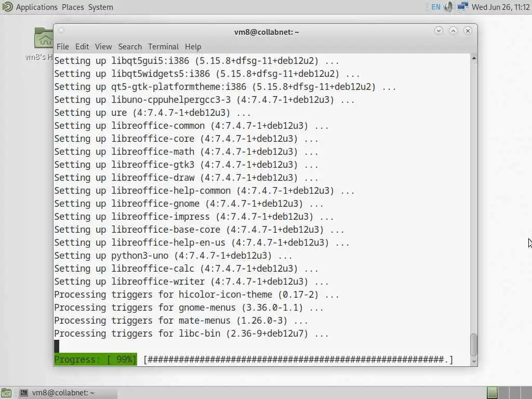
Task: Maximize the terminal window
Action: [x=453, y=31]
